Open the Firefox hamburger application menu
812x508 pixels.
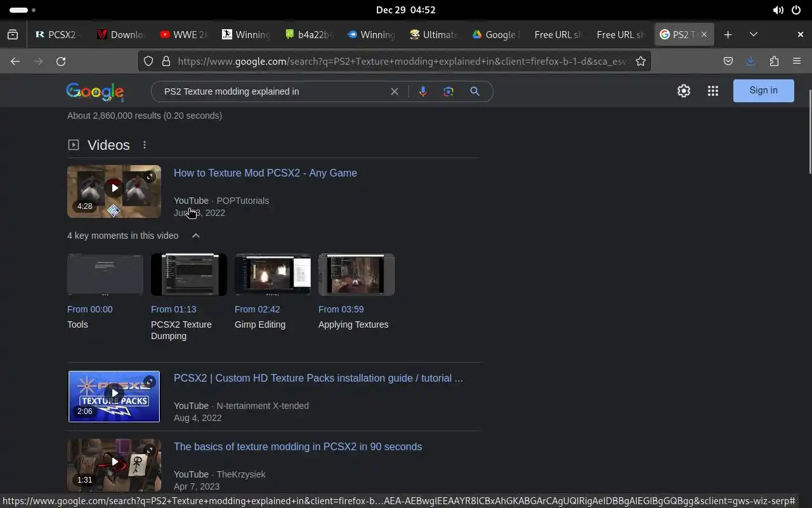pos(797,61)
